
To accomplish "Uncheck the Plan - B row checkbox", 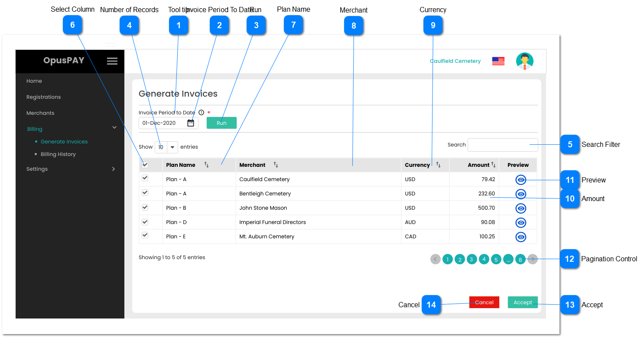I will click(145, 208).
